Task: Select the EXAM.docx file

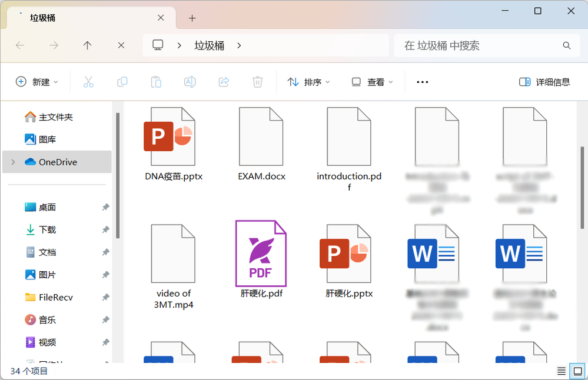Action: point(261,144)
